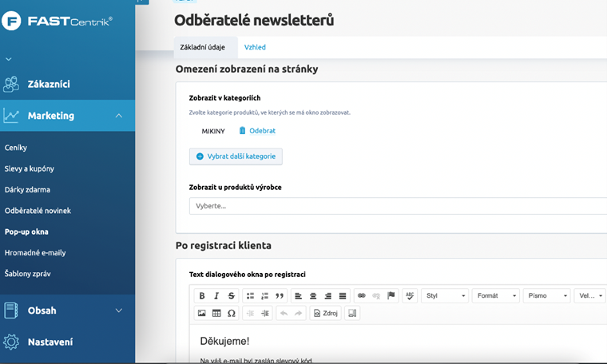Screen dimensions: 607x364
Task: Collapse the Marketing menu section
Action: (119, 116)
